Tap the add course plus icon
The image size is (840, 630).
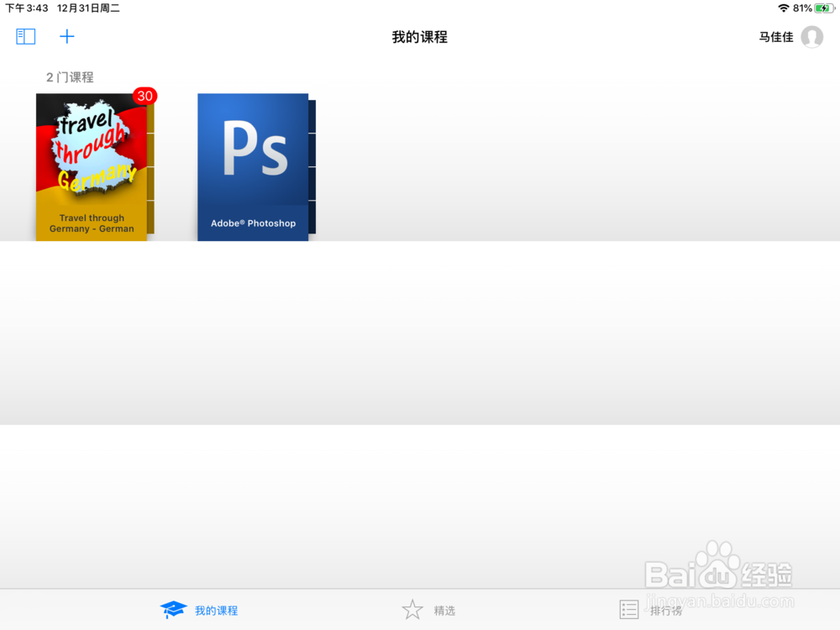[x=67, y=36]
